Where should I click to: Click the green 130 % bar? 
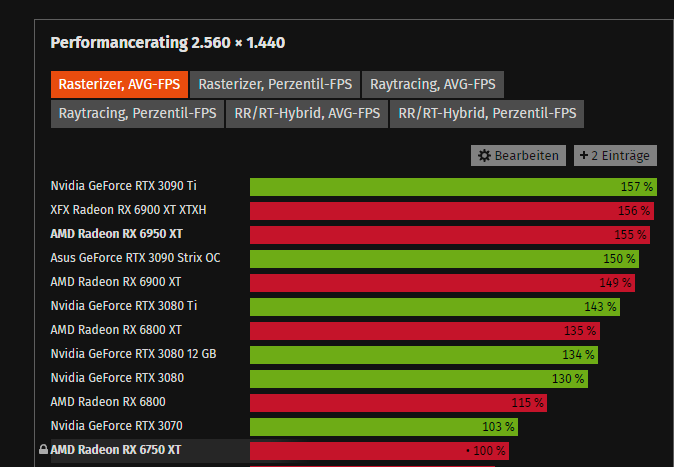tap(419, 379)
